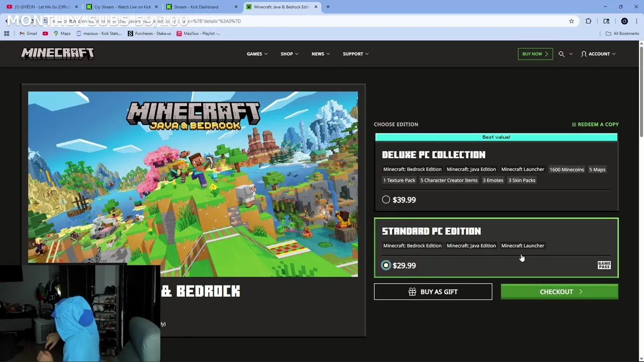Click the 5 Maps tag

click(x=597, y=169)
